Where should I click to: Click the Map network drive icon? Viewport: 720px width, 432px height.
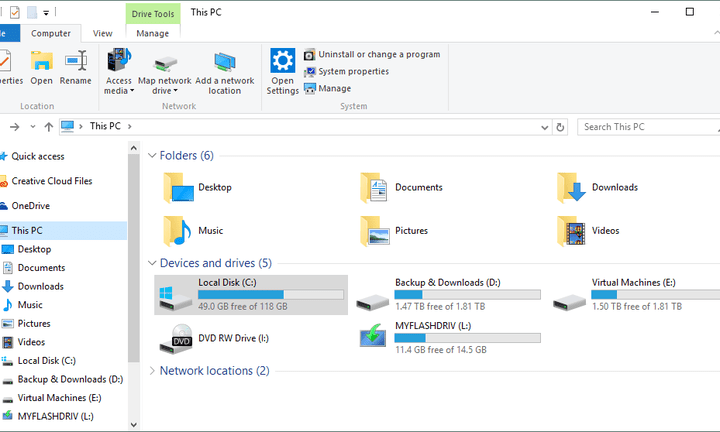pos(165,63)
